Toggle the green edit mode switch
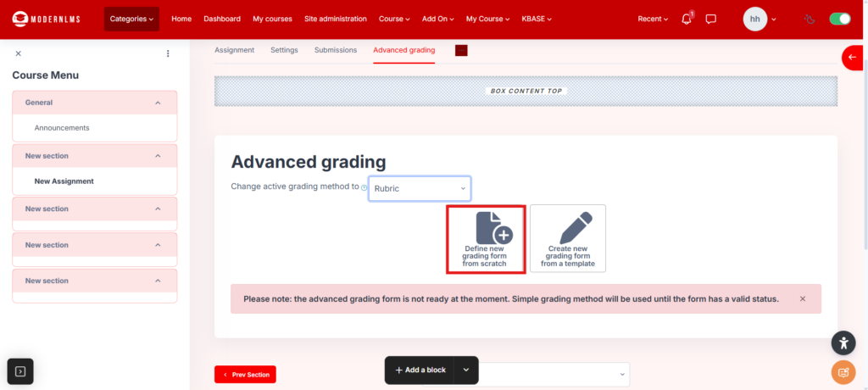The width and height of the screenshot is (868, 390). pyautogui.click(x=839, y=19)
